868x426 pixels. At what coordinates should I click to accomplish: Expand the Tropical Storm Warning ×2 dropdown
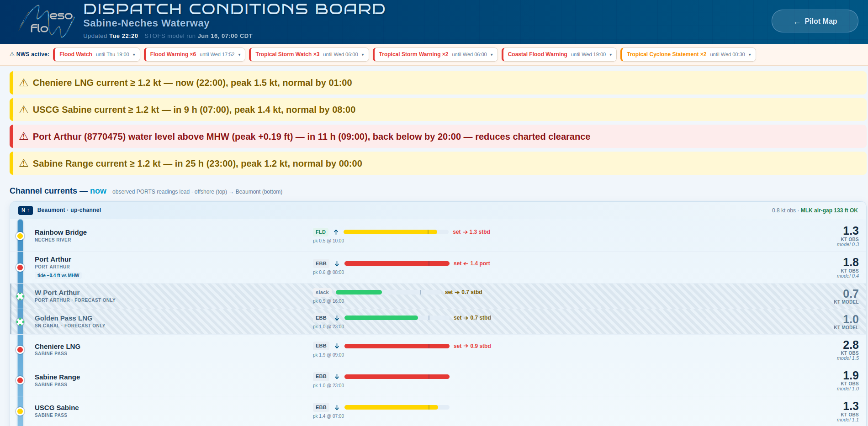click(x=435, y=54)
